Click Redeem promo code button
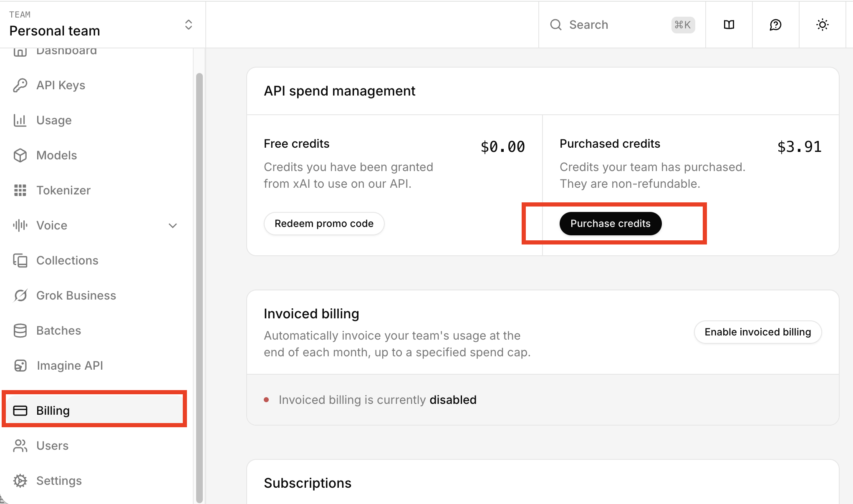The height and width of the screenshot is (504, 853). coord(324,224)
